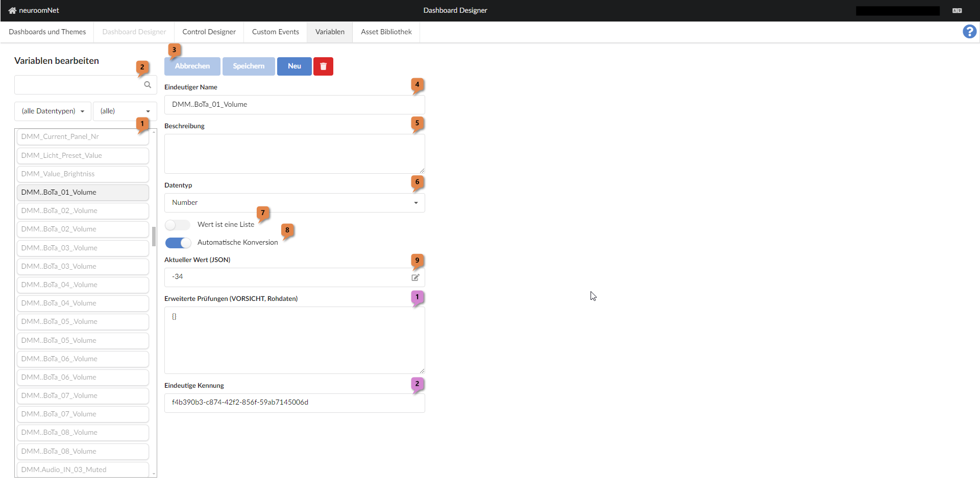Select the DMM_Current_Panel_Nr variable
This screenshot has width=980, height=492.
point(82,136)
